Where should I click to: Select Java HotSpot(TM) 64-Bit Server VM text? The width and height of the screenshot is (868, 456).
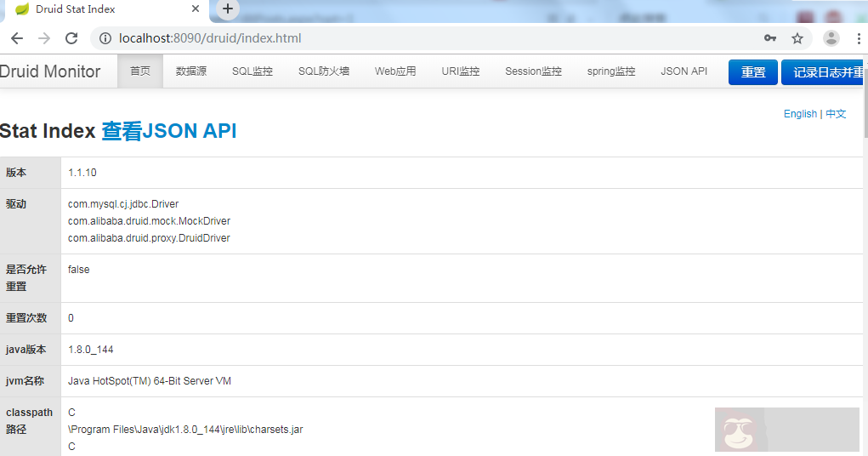click(x=150, y=380)
